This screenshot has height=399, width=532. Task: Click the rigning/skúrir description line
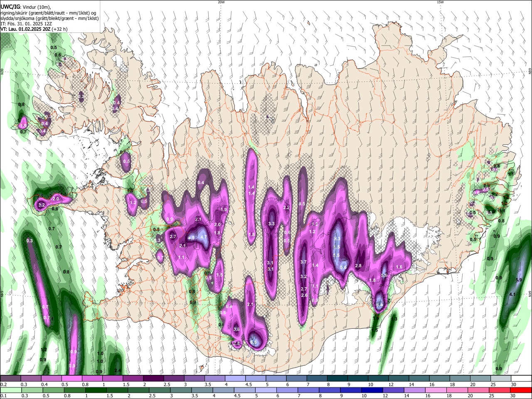click(x=48, y=12)
